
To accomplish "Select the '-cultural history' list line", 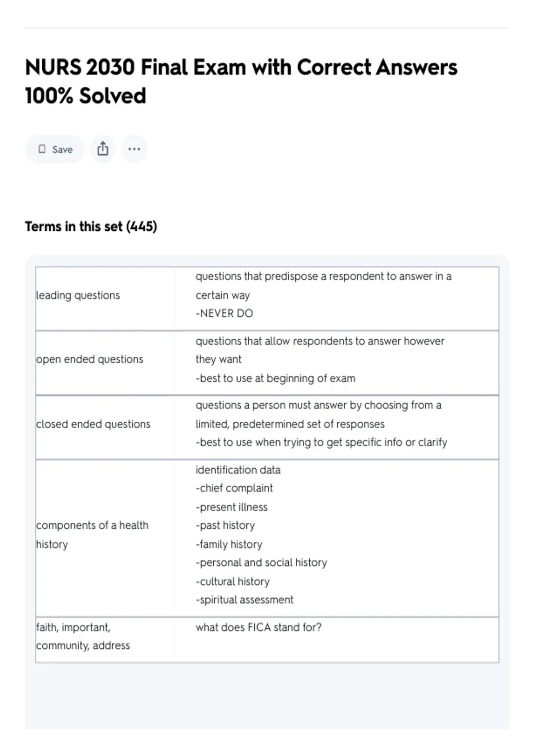I will 233,582.
